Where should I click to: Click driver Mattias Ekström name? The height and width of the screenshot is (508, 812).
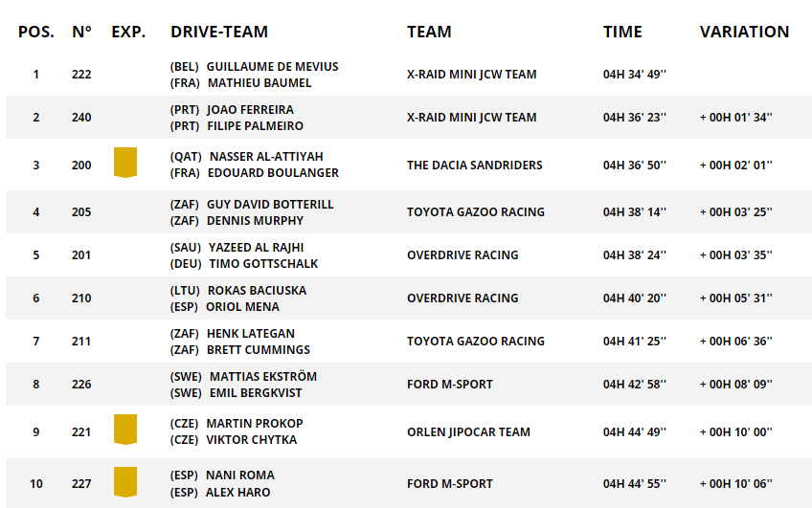point(262,377)
